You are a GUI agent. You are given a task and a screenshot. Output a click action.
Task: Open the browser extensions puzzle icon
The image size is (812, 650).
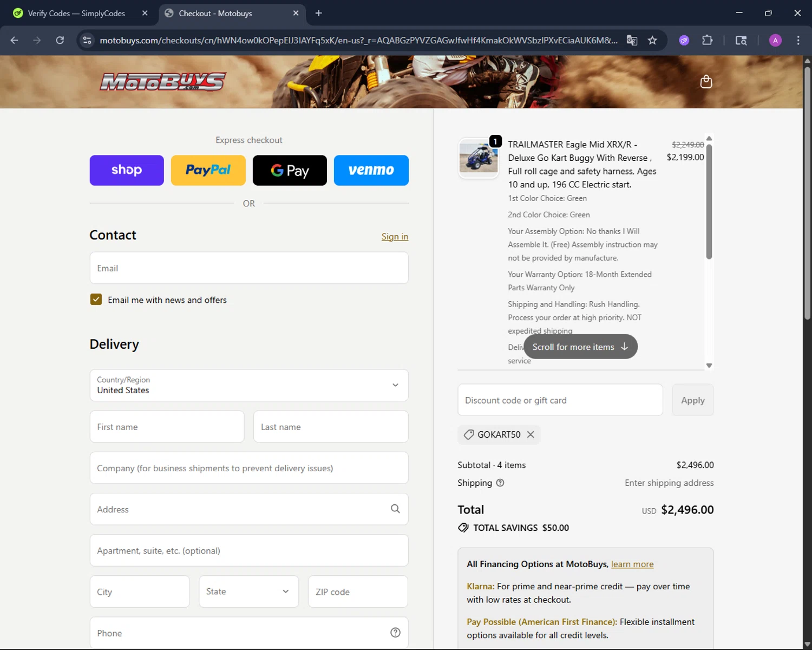point(707,40)
